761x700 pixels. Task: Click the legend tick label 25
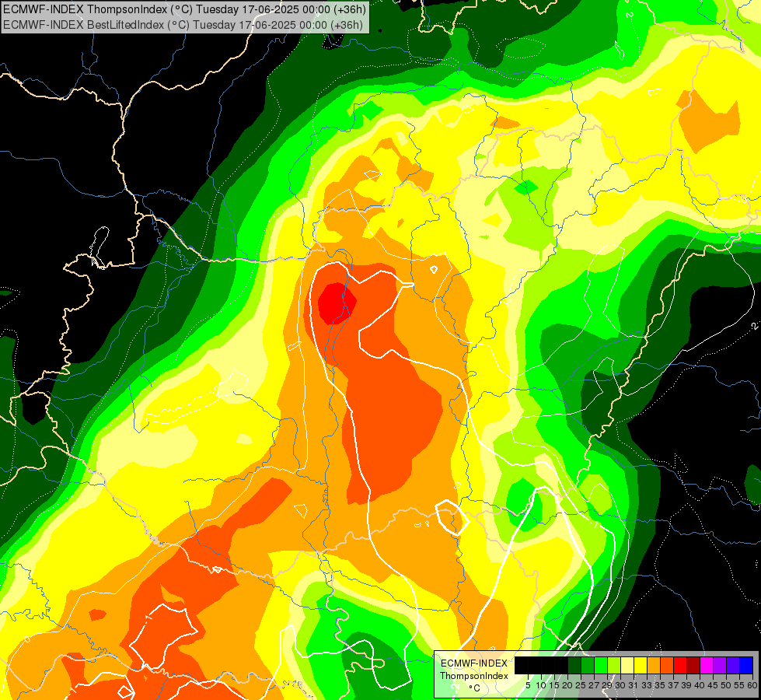click(x=581, y=685)
